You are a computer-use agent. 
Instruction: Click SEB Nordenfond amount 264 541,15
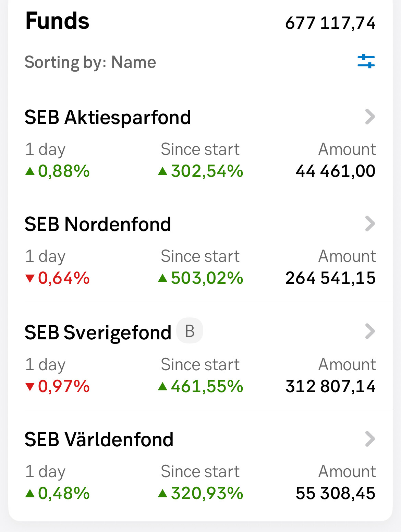point(330,278)
